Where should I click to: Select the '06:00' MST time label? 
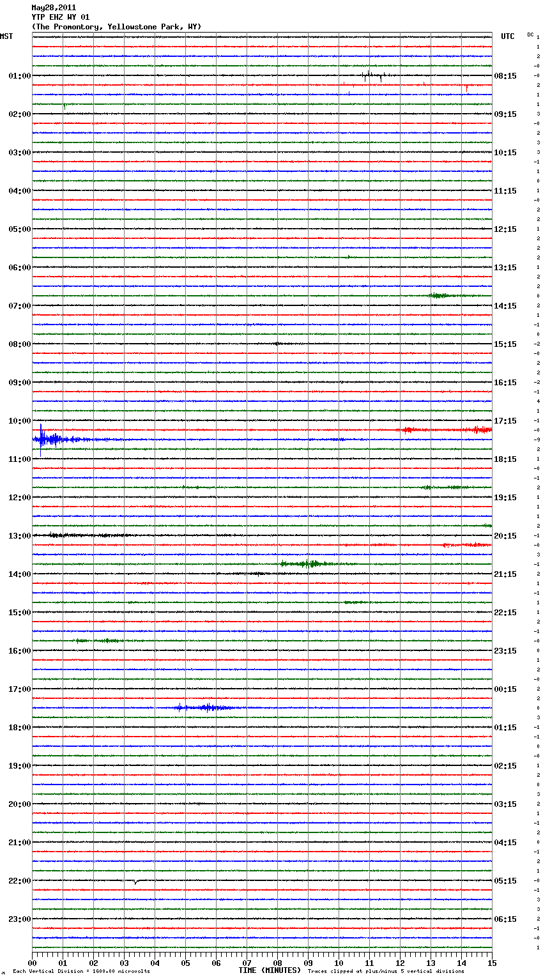pos(20,268)
